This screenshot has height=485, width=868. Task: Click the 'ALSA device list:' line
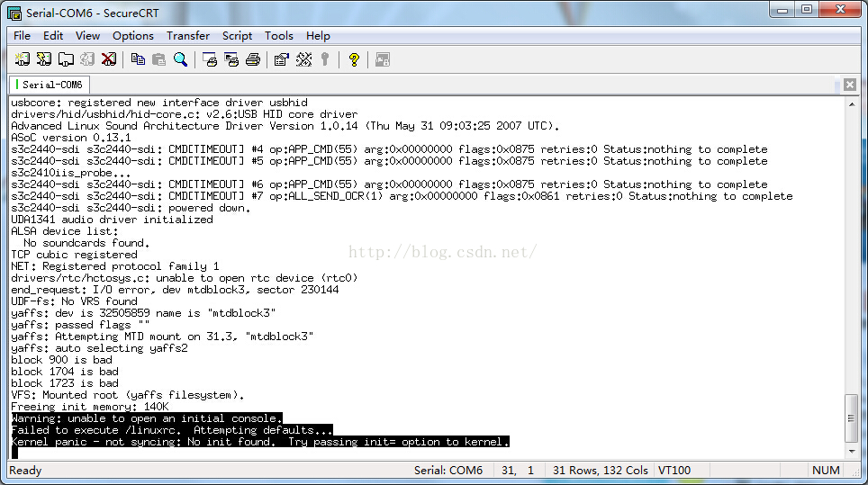(x=65, y=231)
